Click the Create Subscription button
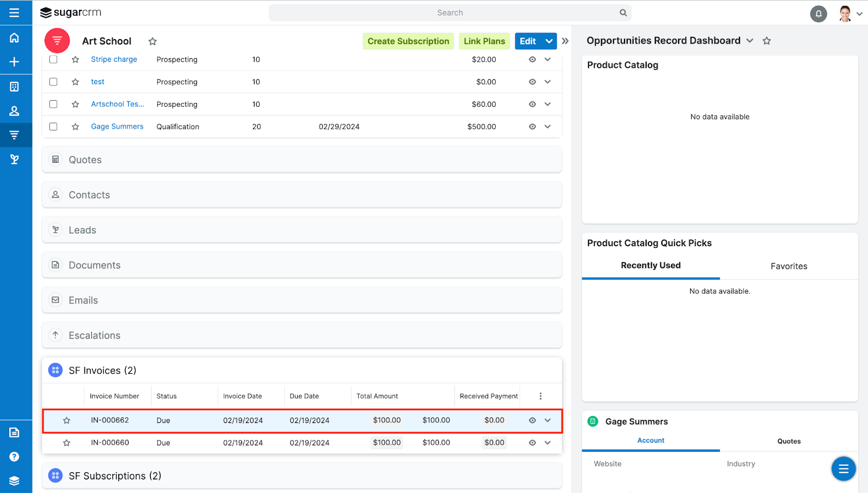Image resolution: width=868 pixels, height=493 pixels. tap(408, 41)
